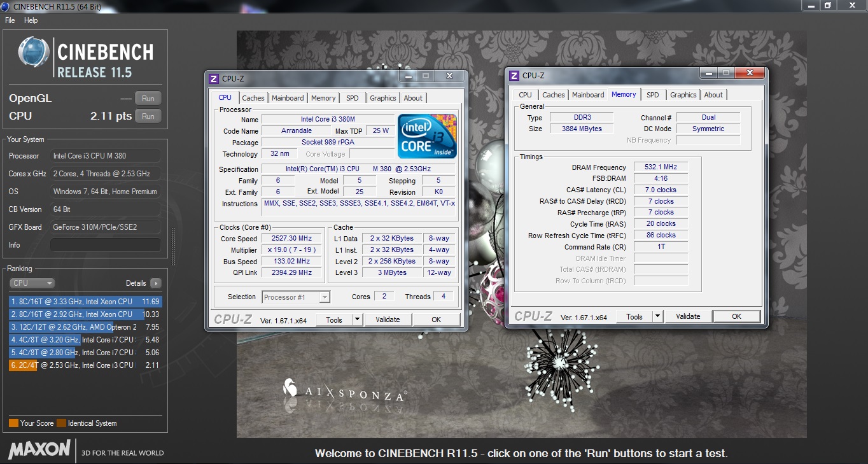Switch to Caches tab in right CPU-Z window
The height and width of the screenshot is (464, 868).
554,95
